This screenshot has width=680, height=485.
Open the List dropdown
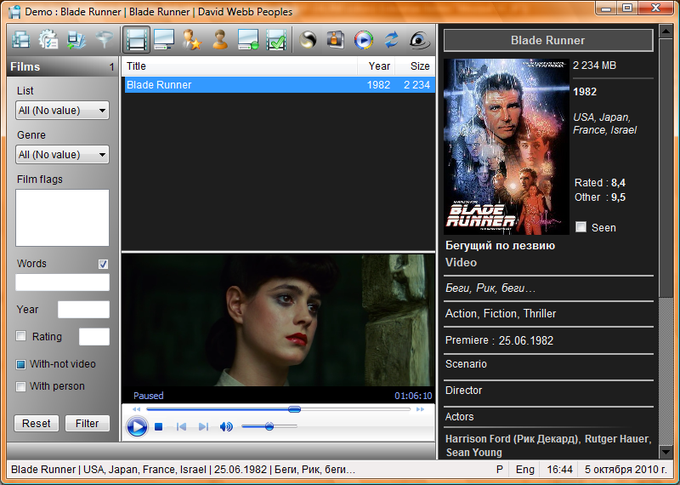[x=62, y=110]
